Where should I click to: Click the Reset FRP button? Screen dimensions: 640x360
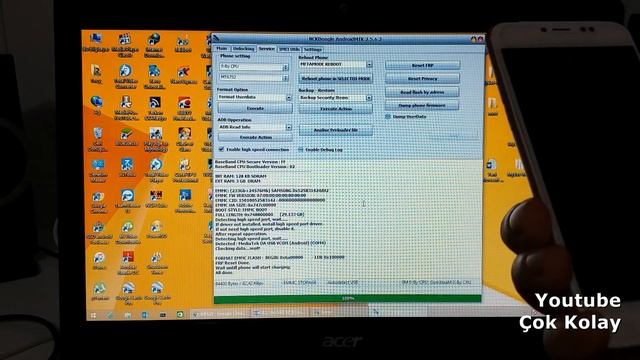[422, 65]
